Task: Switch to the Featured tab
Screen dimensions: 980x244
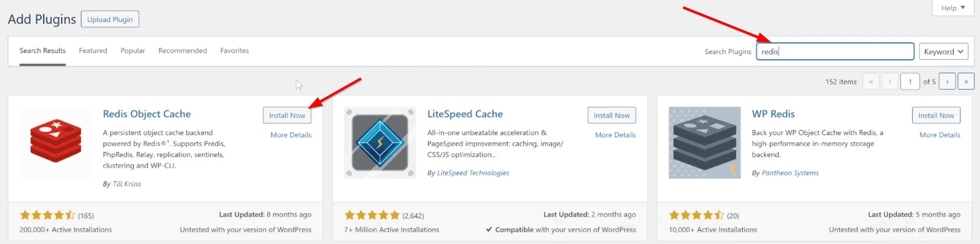Action: point(93,50)
